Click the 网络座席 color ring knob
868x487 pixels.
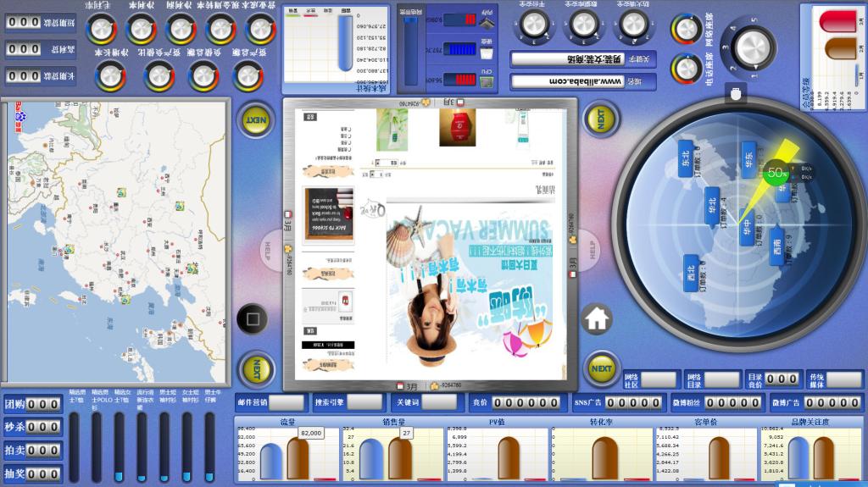point(687,30)
